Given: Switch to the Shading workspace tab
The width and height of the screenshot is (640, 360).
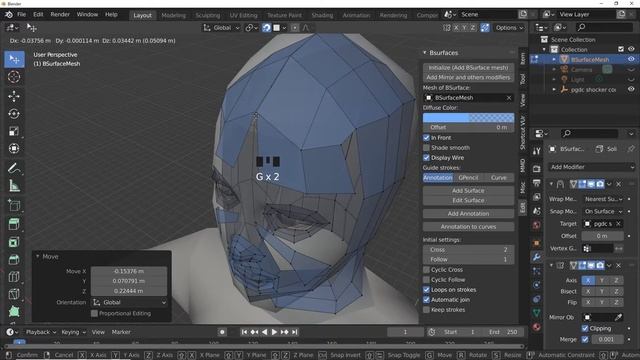Looking at the screenshot, I should [322, 15].
